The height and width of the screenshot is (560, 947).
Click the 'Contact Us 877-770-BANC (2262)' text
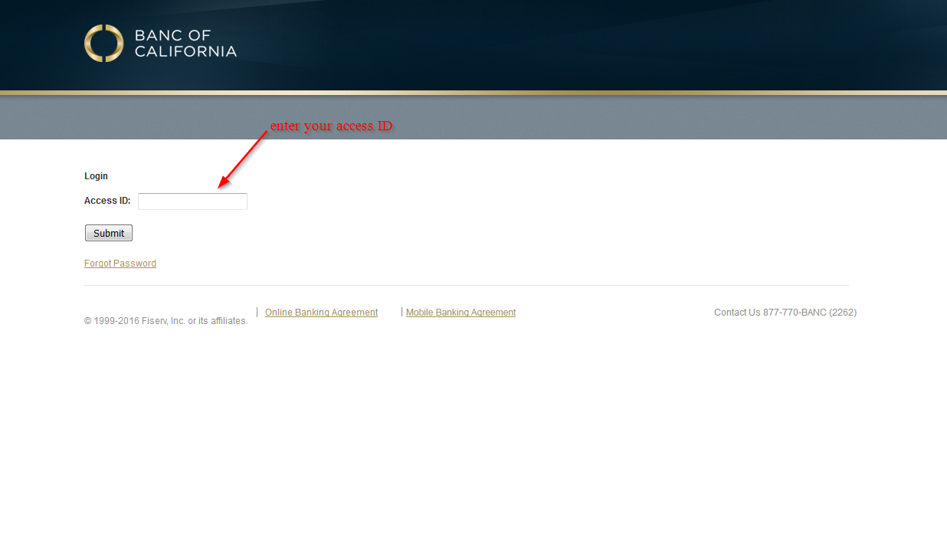tap(785, 313)
